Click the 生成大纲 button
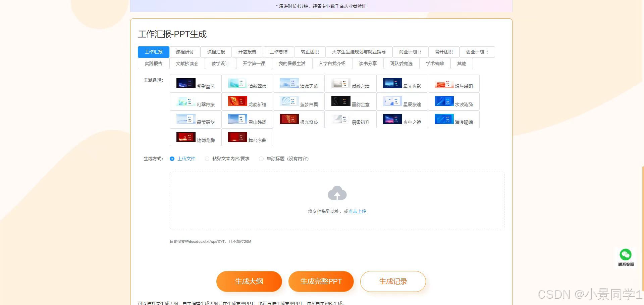The width and height of the screenshot is (644, 305). coord(249,281)
